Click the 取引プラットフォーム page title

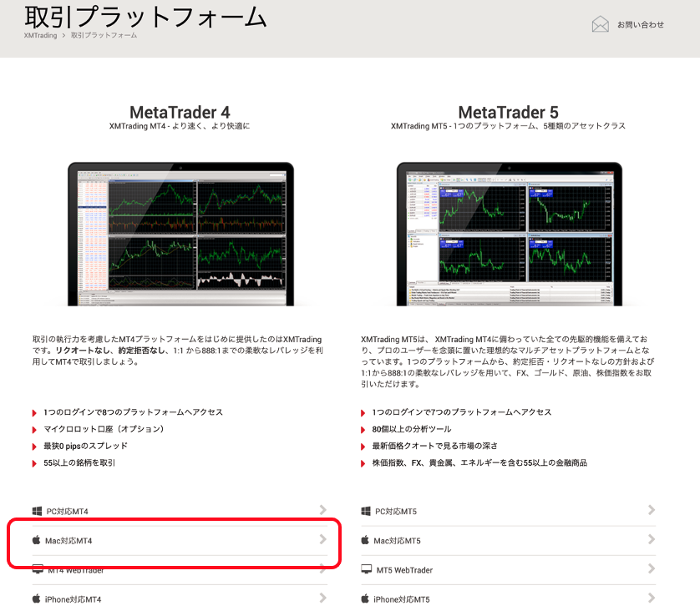[145, 17]
